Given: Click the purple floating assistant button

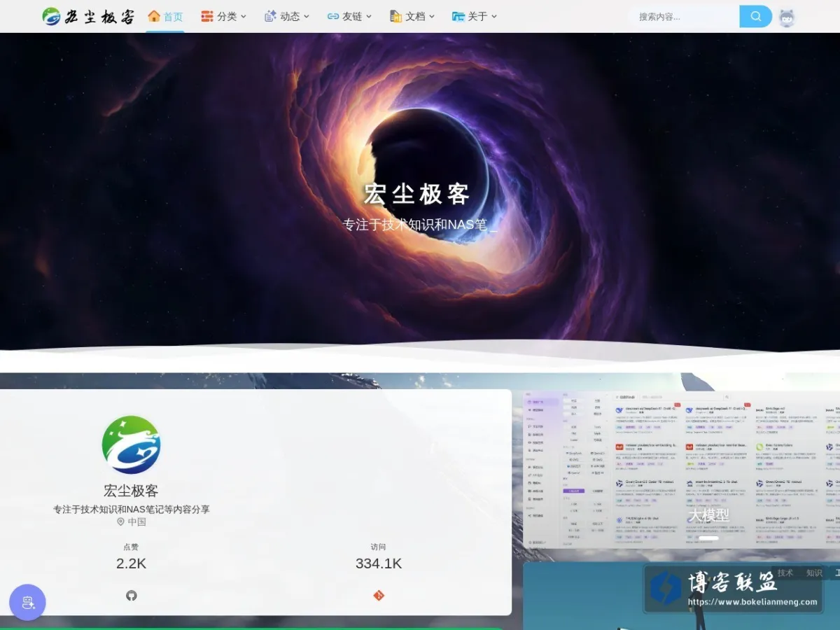Looking at the screenshot, I should point(27,603).
